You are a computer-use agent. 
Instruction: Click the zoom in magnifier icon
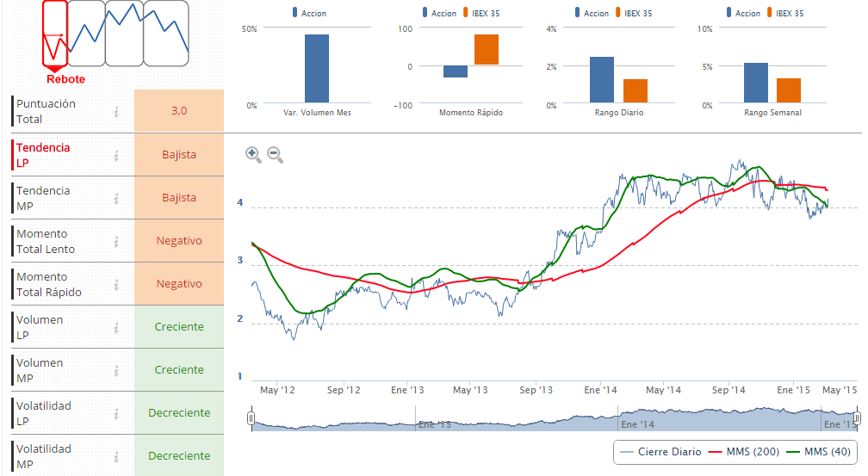[253, 154]
